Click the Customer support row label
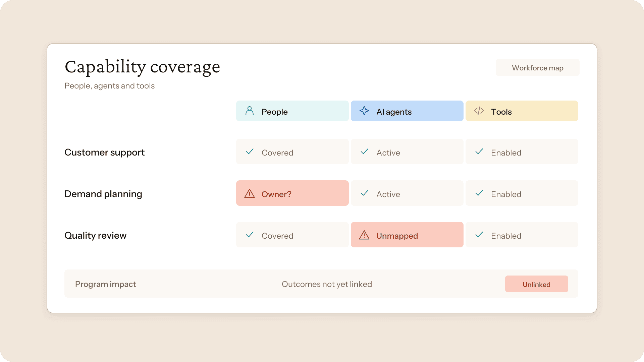Image resolution: width=644 pixels, height=362 pixels. (x=104, y=153)
